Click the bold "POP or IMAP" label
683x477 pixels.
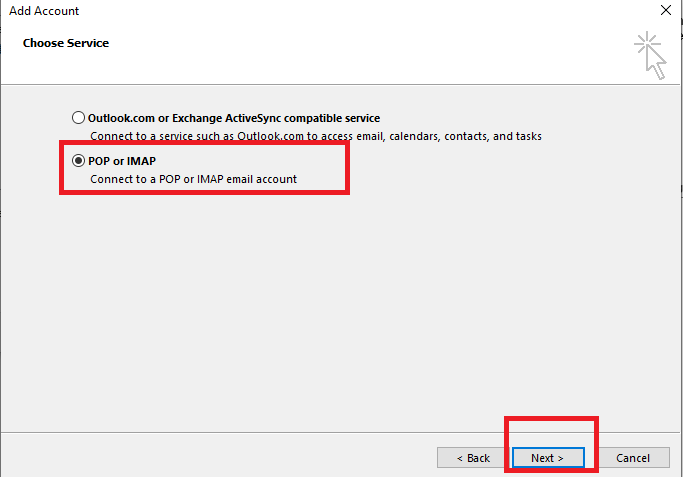(x=122, y=161)
